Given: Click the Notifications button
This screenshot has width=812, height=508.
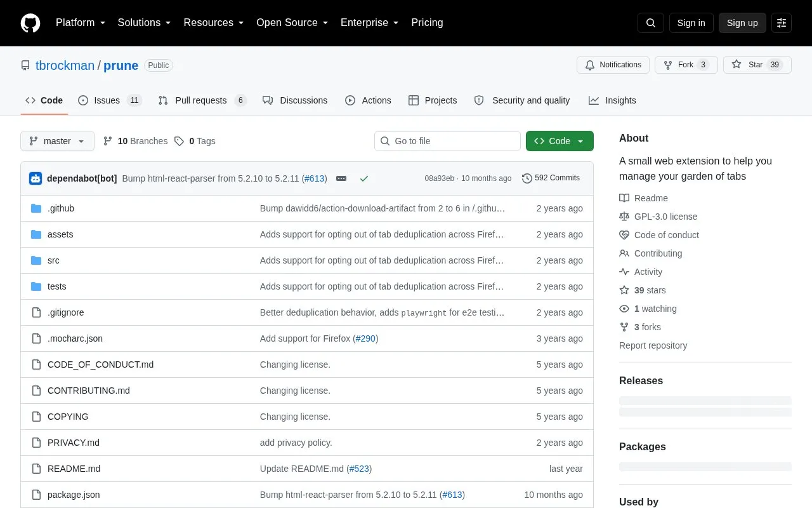Looking at the screenshot, I should [613, 65].
